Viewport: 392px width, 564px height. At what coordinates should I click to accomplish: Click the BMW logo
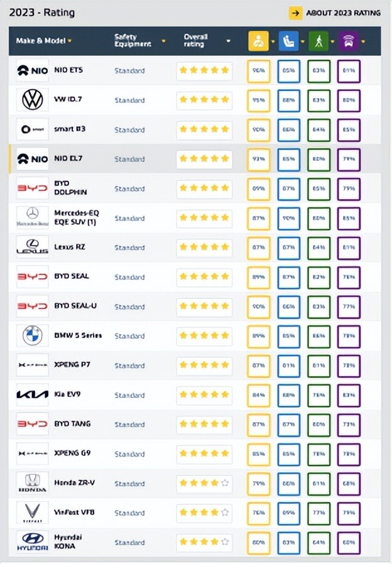tap(31, 335)
